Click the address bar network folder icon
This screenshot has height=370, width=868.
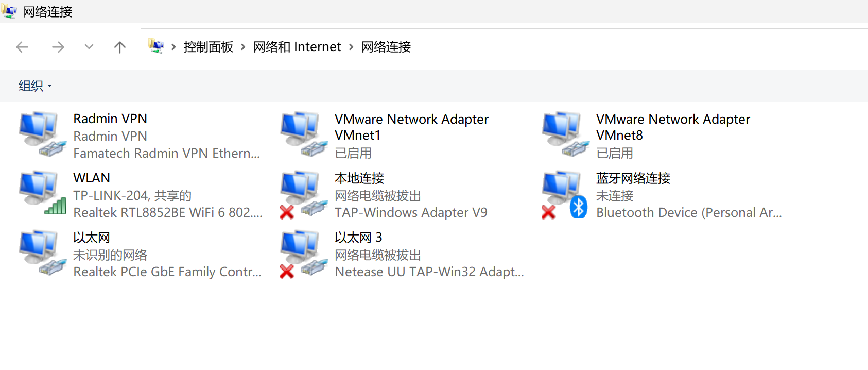156,46
